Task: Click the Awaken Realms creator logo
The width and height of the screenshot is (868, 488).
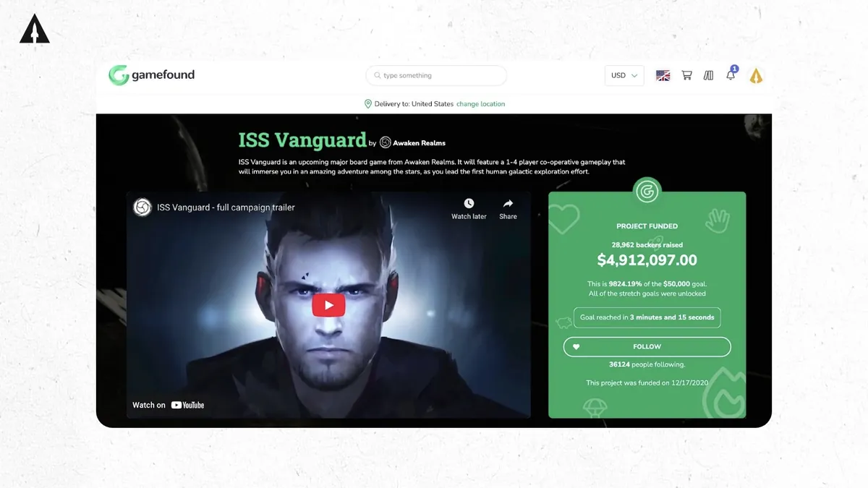Action: [386, 142]
